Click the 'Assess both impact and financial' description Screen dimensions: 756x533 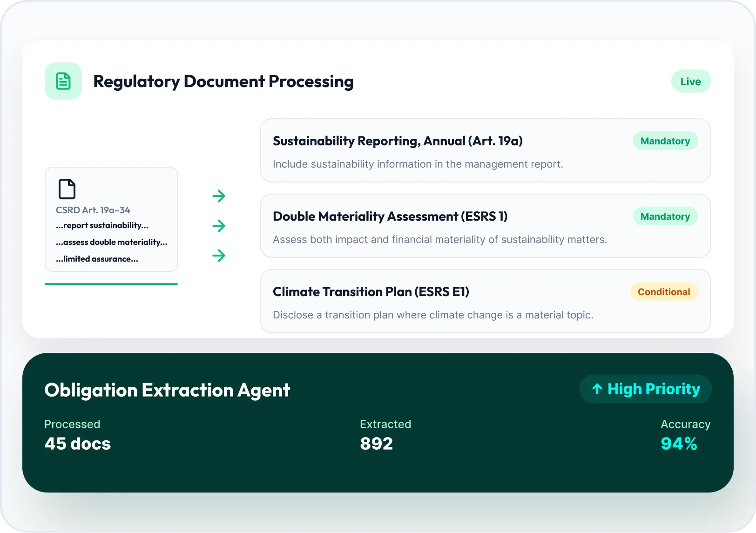[x=440, y=240]
